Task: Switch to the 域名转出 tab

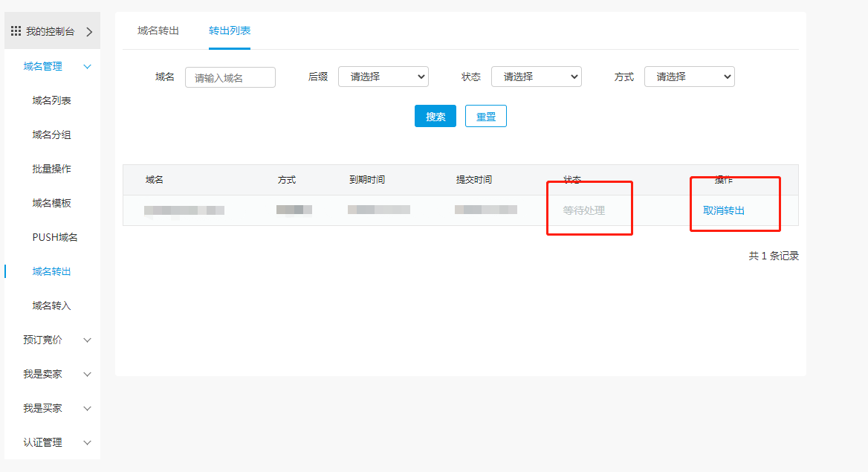Action: [x=158, y=31]
